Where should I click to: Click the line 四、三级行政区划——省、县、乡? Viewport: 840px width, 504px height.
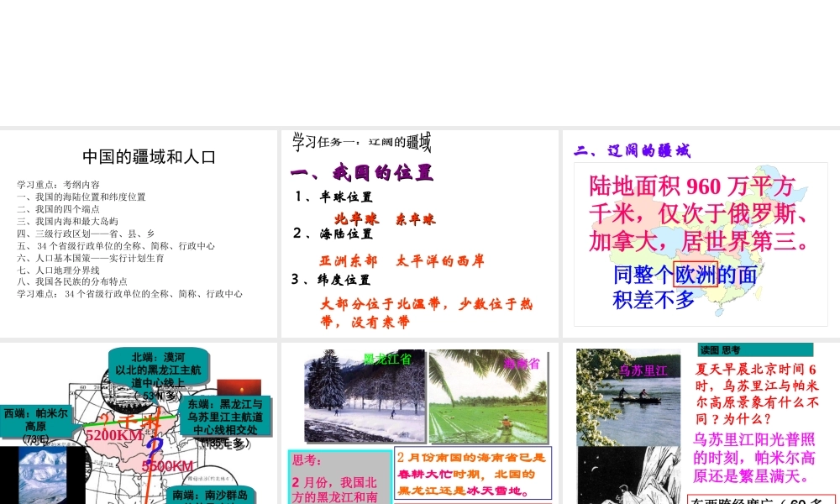click(x=86, y=234)
